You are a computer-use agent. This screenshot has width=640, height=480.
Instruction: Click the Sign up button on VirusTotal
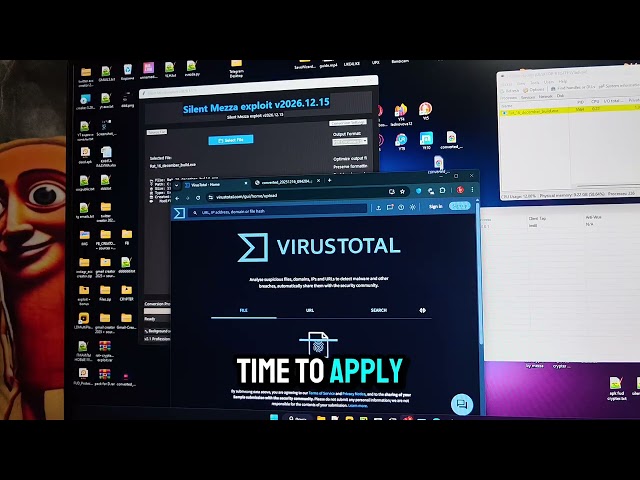(459, 206)
